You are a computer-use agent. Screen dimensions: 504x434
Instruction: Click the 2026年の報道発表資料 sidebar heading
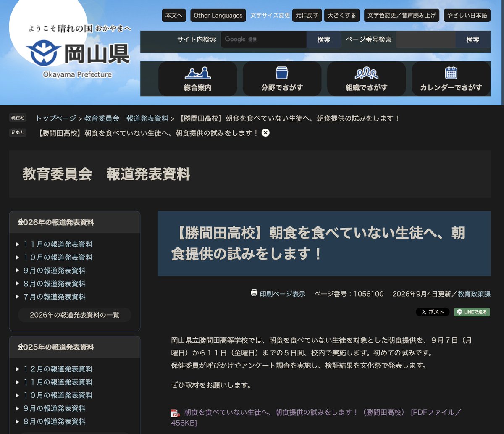pos(56,222)
